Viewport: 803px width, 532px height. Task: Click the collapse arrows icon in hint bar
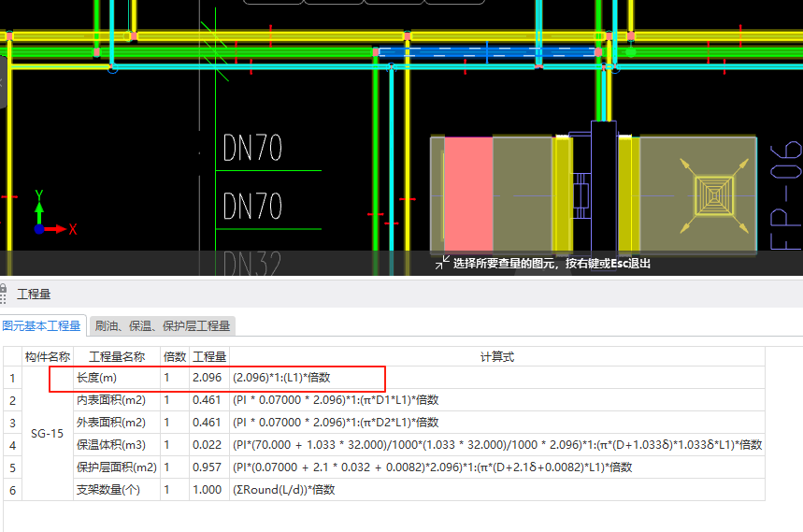click(442, 263)
